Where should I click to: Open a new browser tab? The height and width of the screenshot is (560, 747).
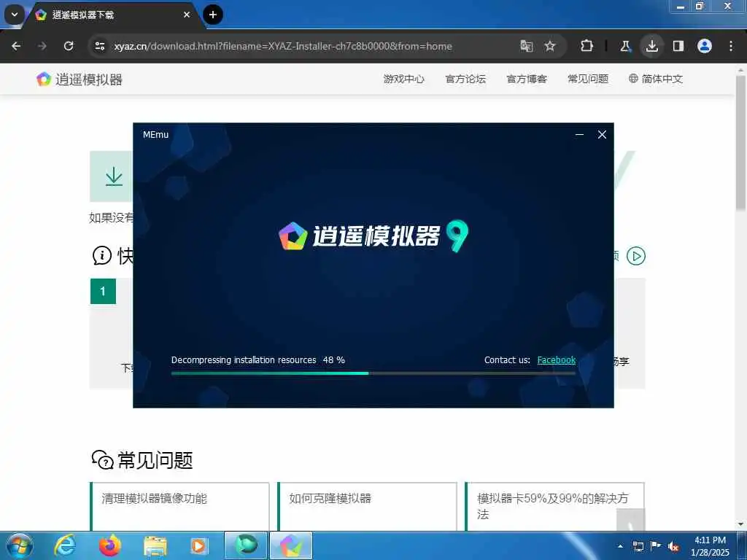point(213,15)
